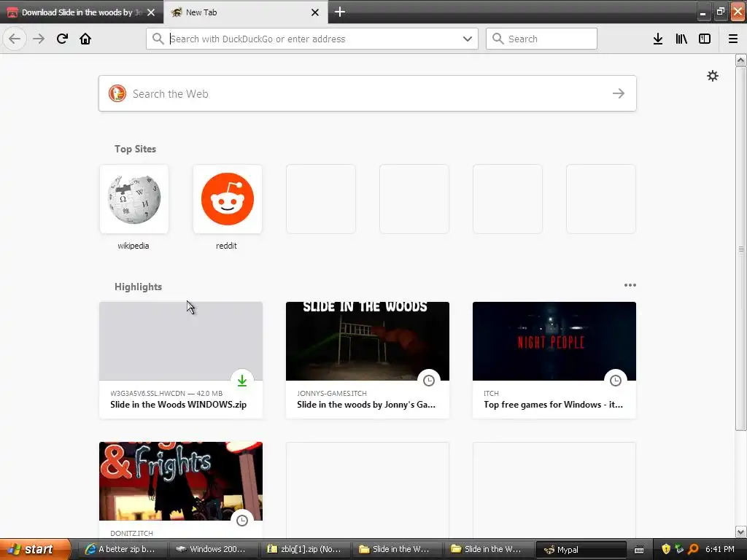This screenshot has width=747, height=560.
Task: Open New Tab preferences gear icon
Action: [x=712, y=76]
